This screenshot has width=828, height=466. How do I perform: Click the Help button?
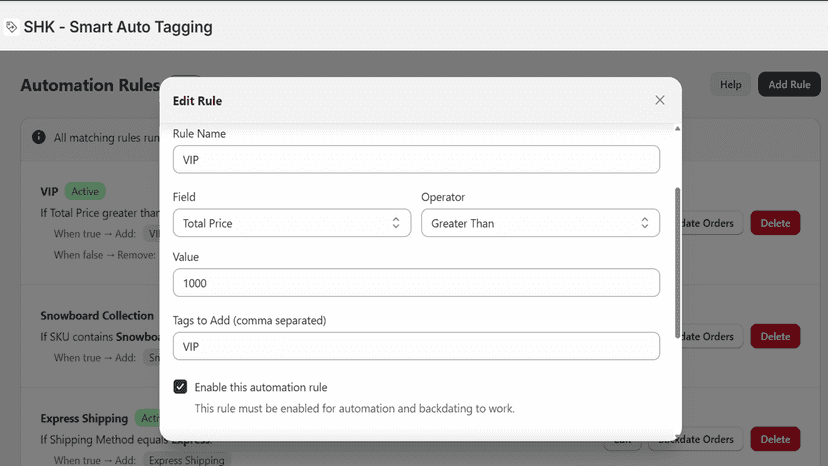pyautogui.click(x=730, y=85)
